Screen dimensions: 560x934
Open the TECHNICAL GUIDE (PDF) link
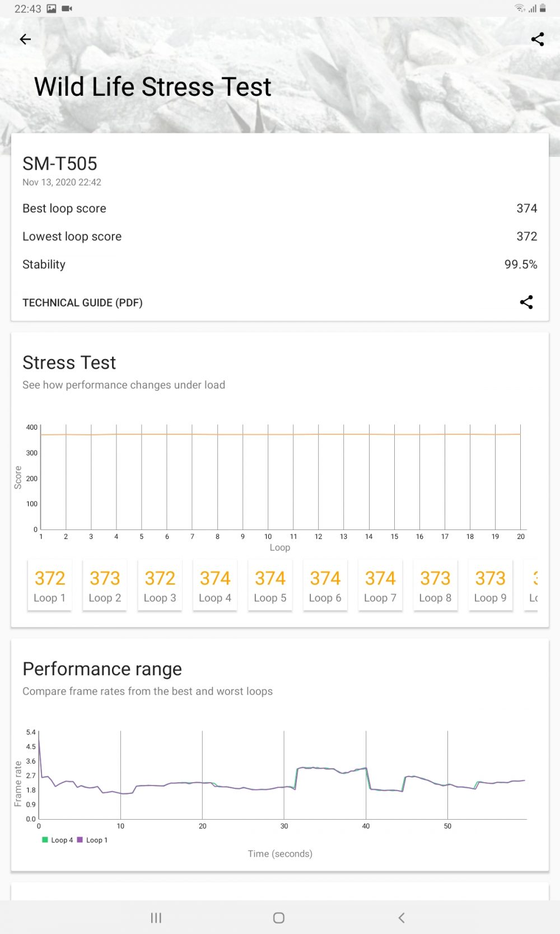pos(82,303)
